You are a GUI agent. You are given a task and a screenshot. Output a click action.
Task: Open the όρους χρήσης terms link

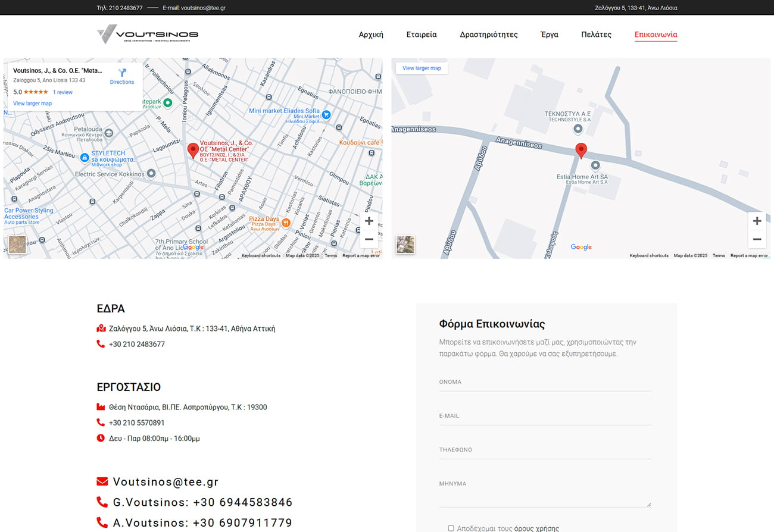click(536, 528)
